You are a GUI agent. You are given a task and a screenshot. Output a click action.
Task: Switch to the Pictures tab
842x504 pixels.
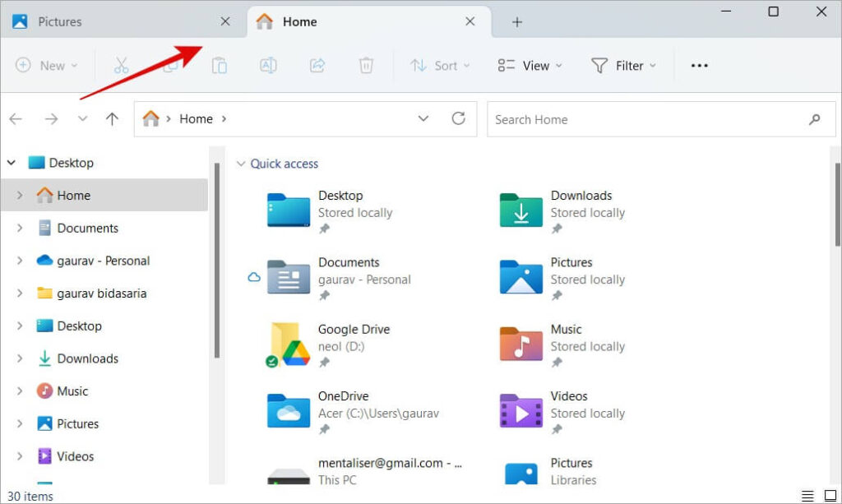123,21
